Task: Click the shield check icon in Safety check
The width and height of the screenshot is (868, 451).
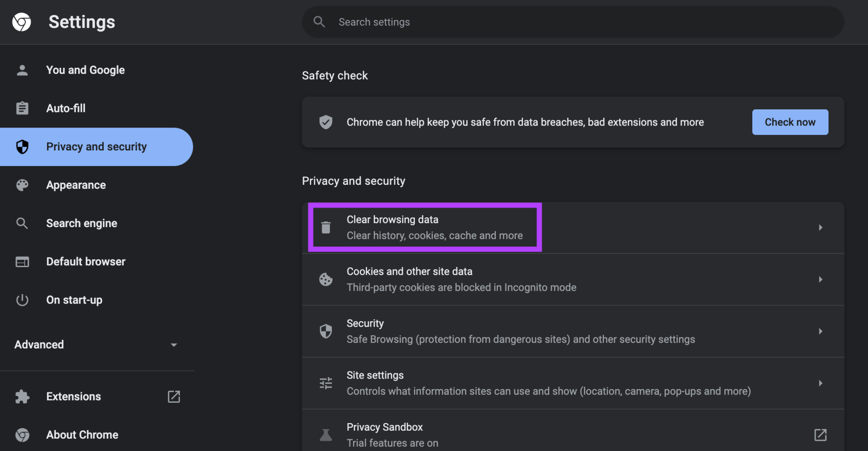Action: 325,122
